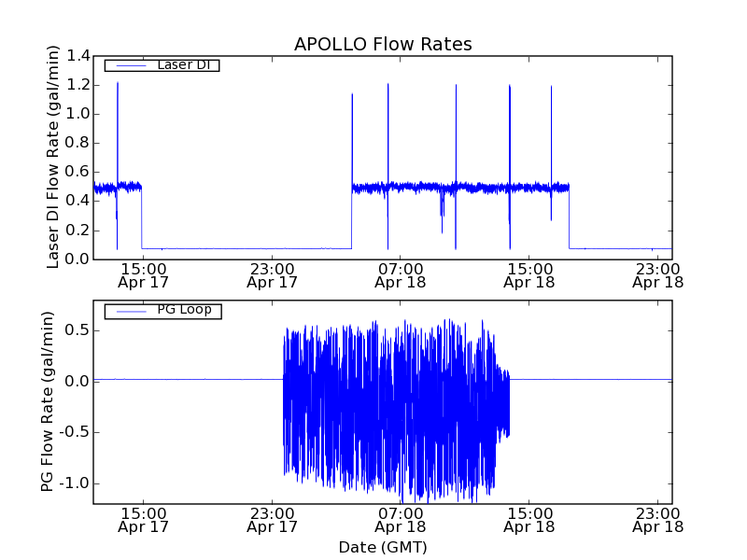This screenshot has width=747, height=560.
Task: Click the 0.4 tick on Laser DI axis
Action: (78, 202)
